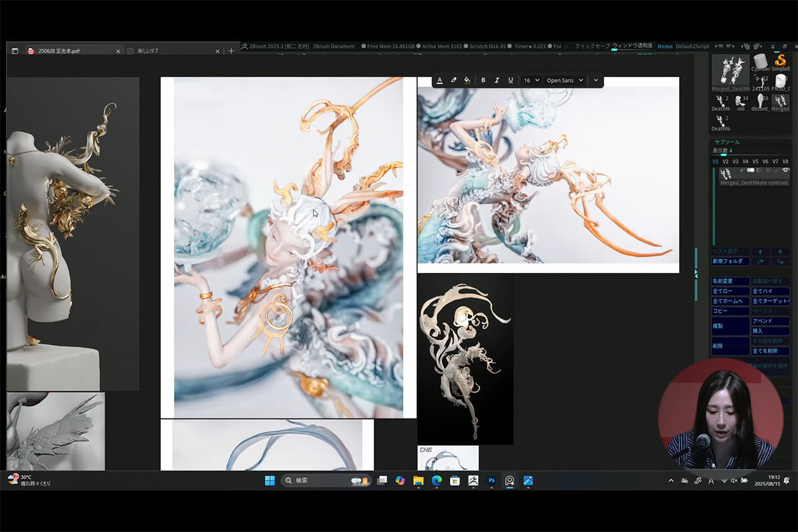Select the Cylinder tool thumbnail

pos(761,62)
